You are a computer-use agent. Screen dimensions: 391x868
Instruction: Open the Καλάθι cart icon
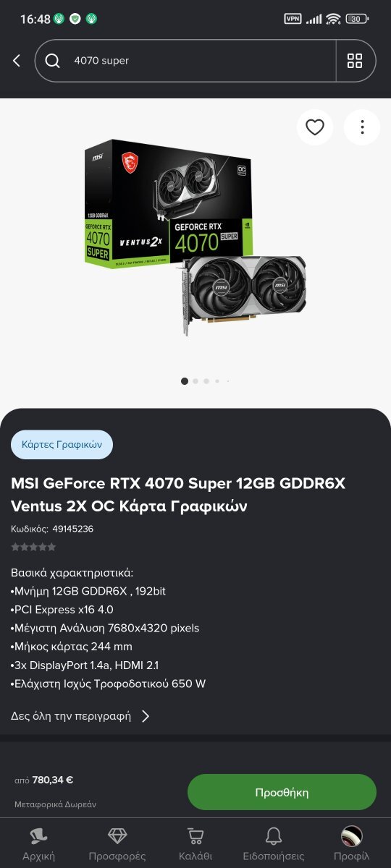tap(195, 843)
